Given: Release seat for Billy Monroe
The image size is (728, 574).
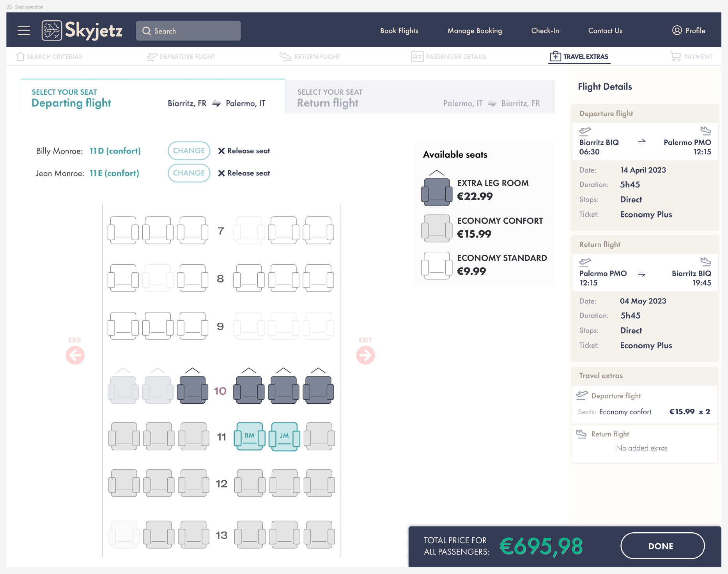Looking at the screenshot, I should point(244,151).
